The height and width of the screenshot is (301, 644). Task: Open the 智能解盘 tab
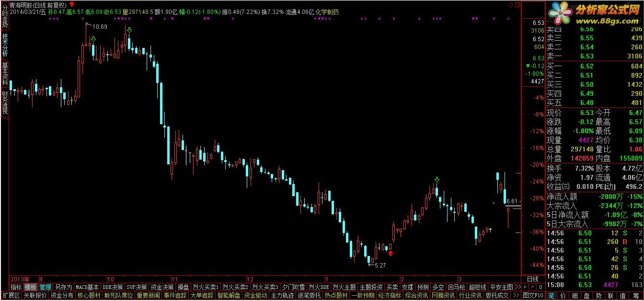[x=229, y=295]
